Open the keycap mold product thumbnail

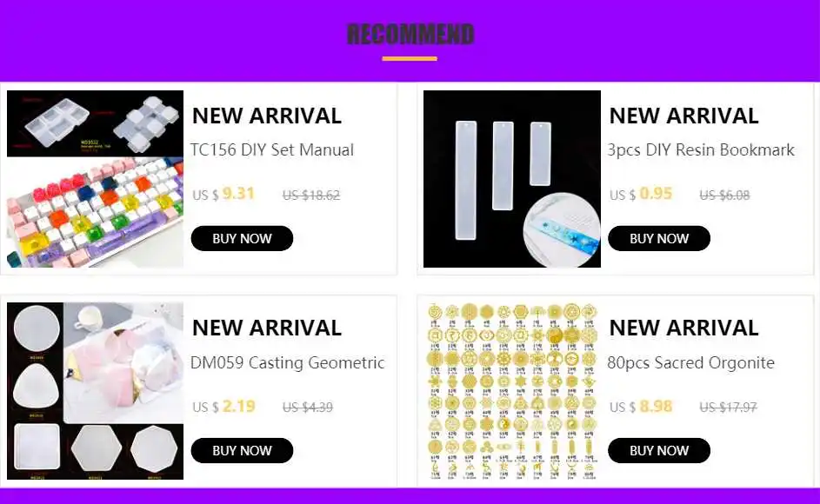[x=95, y=179]
